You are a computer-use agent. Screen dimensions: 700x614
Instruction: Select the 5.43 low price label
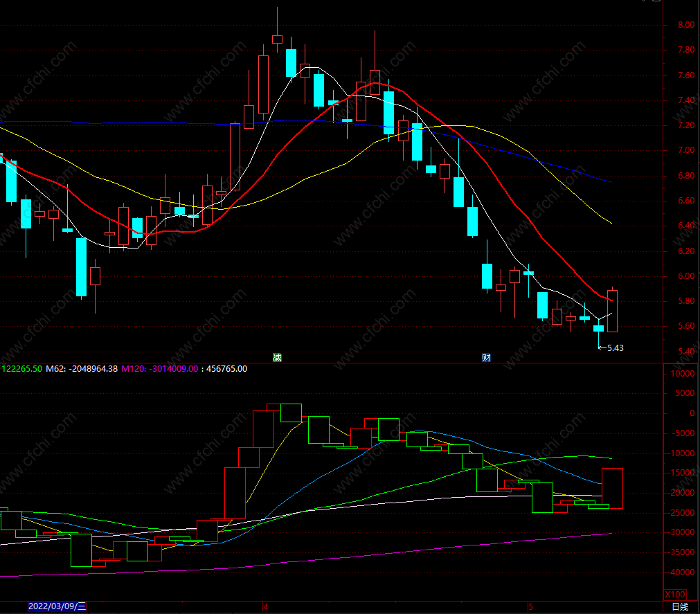click(615, 348)
